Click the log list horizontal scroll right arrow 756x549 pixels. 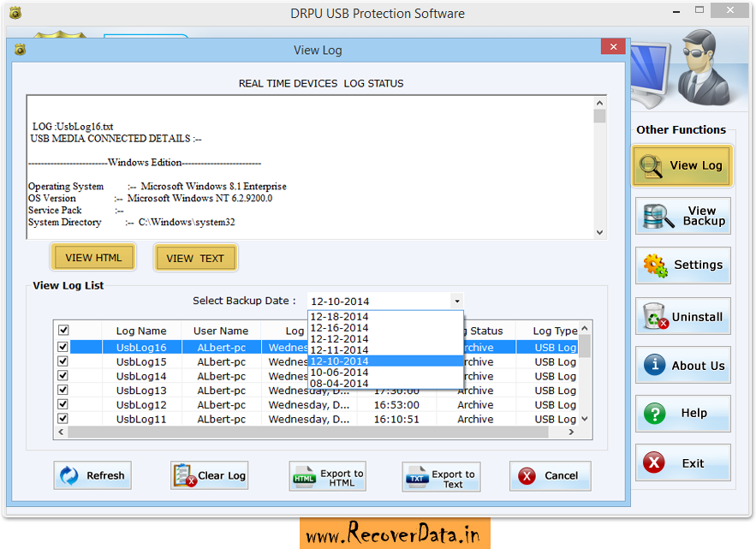click(571, 432)
